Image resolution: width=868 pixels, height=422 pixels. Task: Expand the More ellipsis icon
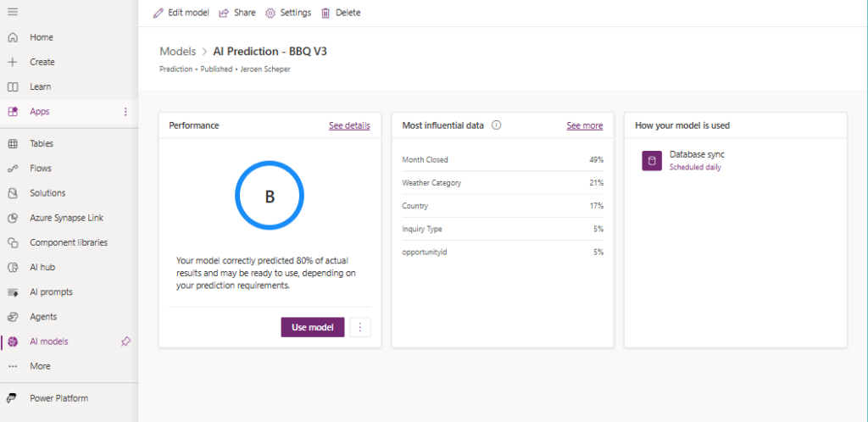point(13,366)
